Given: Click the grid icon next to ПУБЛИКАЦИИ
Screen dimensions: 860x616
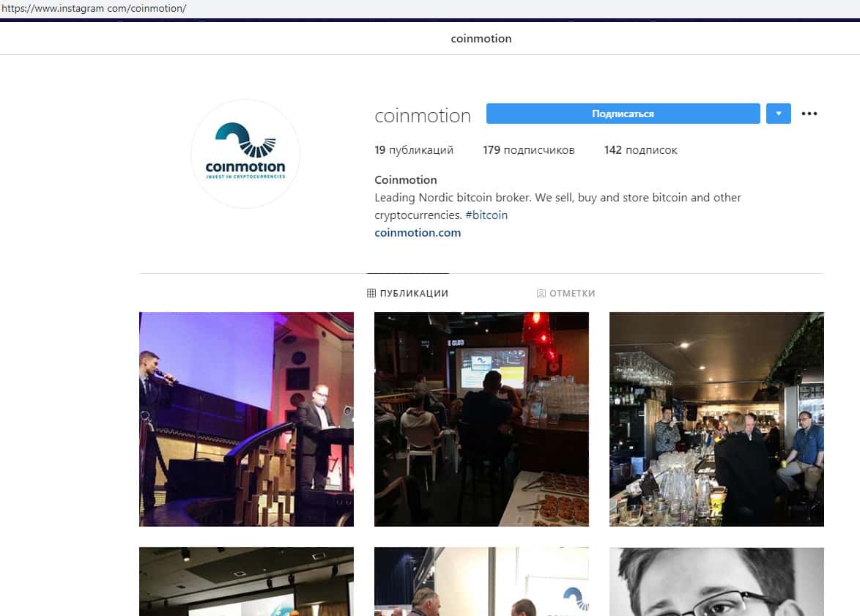Looking at the screenshot, I should pos(371,293).
